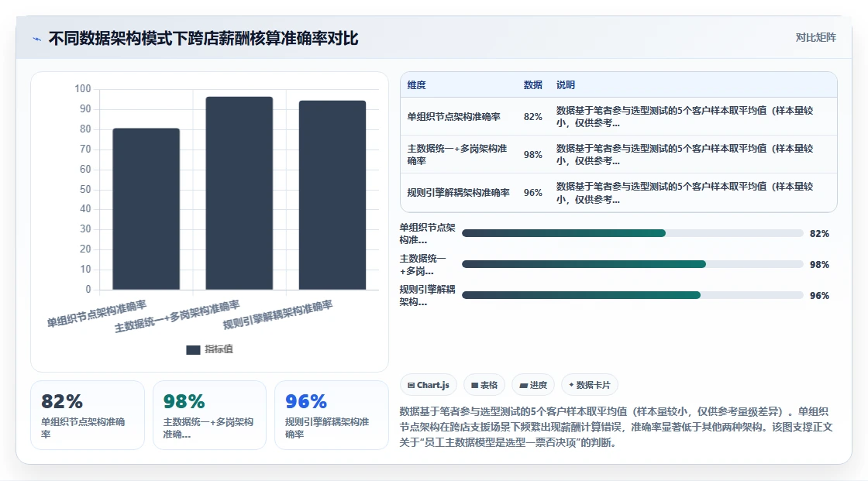The height and width of the screenshot is (481, 868).
Task: Click the blue icon beside the chart title
Action: (x=37, y=39)
